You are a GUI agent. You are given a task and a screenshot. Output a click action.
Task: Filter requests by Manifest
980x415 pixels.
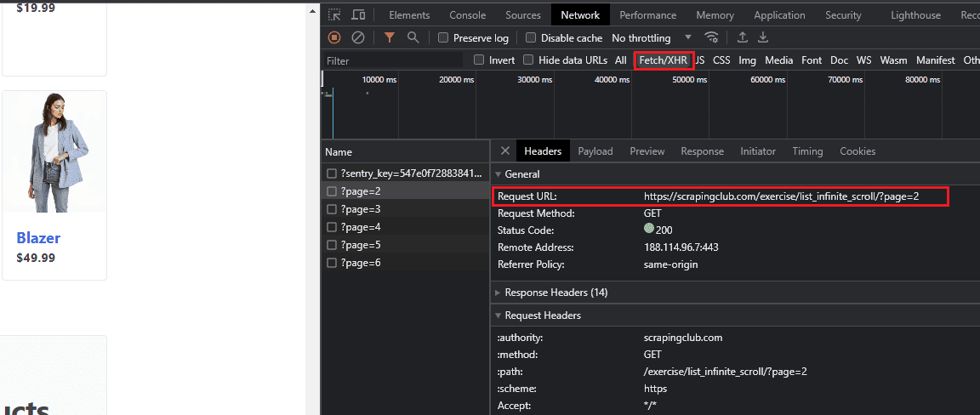coord(935,60)
